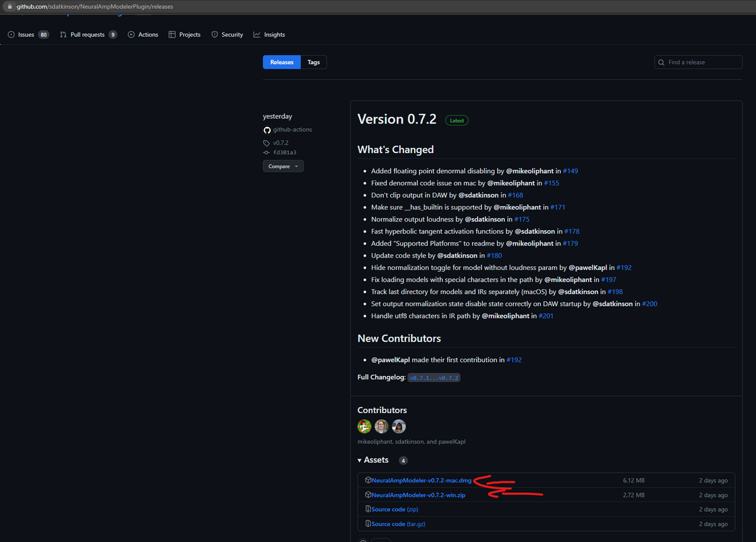The width and height of the screenshot is (756, 542).
Task: Open pull request #155
Action: click(551, 183)
